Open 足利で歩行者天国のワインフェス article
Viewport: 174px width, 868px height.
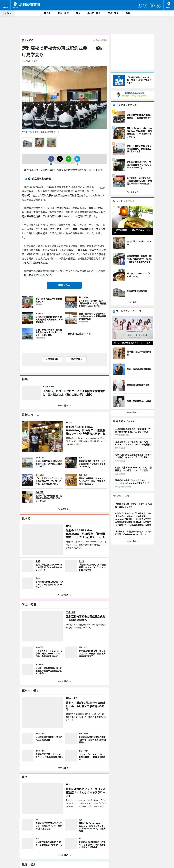[x=42, y=825]
